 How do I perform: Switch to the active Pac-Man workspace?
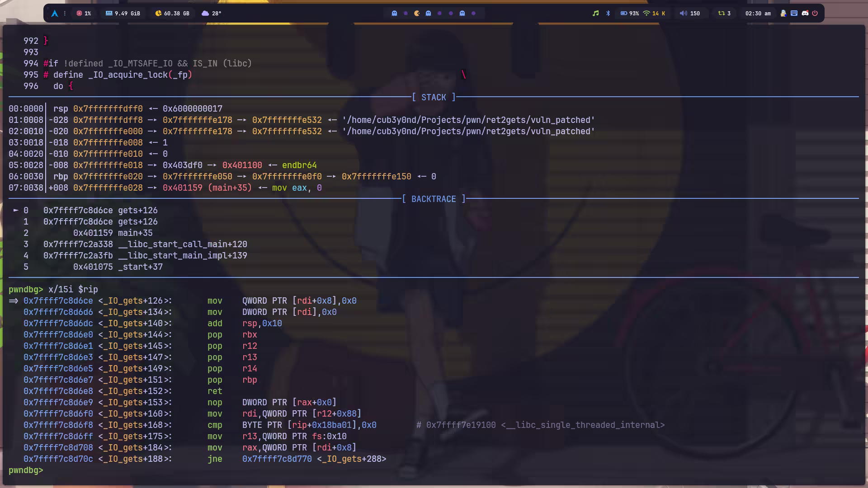417,14
